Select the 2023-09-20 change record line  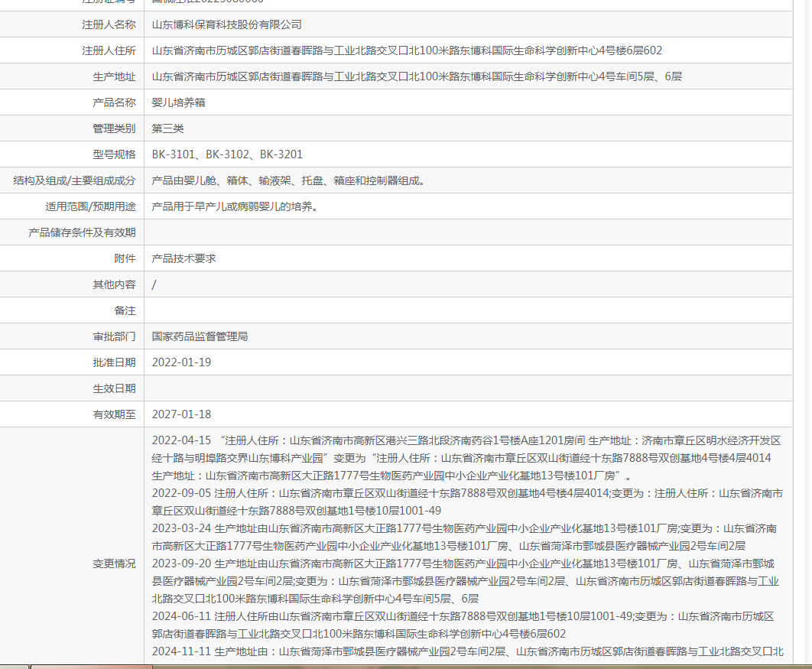465,581
